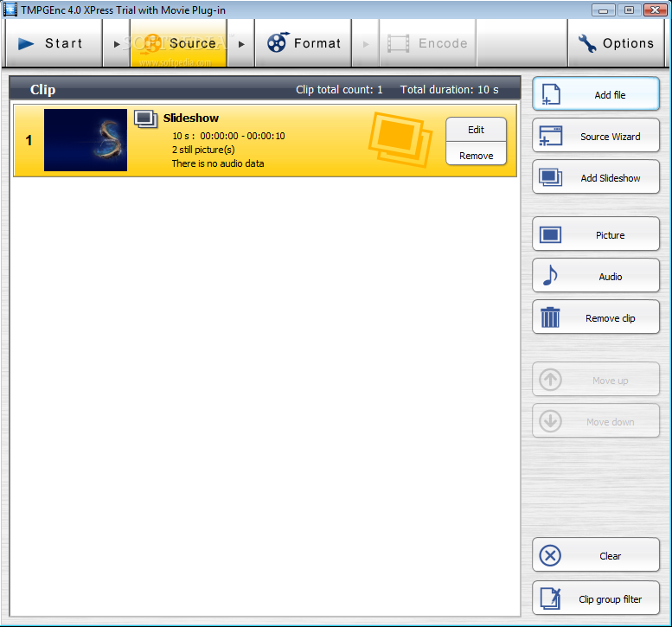Click the Clear button label
672x627 pixels.
pyautogui.click(x=611, y=556)
